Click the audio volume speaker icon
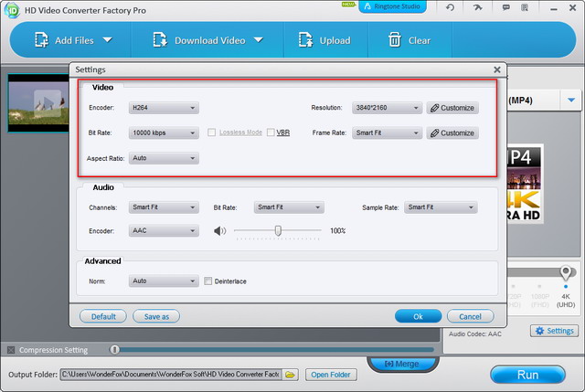This screenshot has width=585, height=392. pos(219,231)
